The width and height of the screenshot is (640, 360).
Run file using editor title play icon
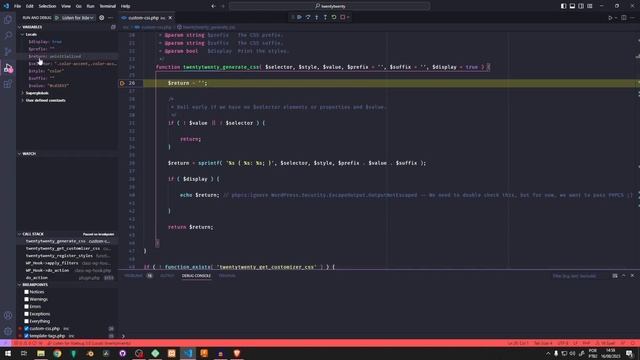[610, 18]
